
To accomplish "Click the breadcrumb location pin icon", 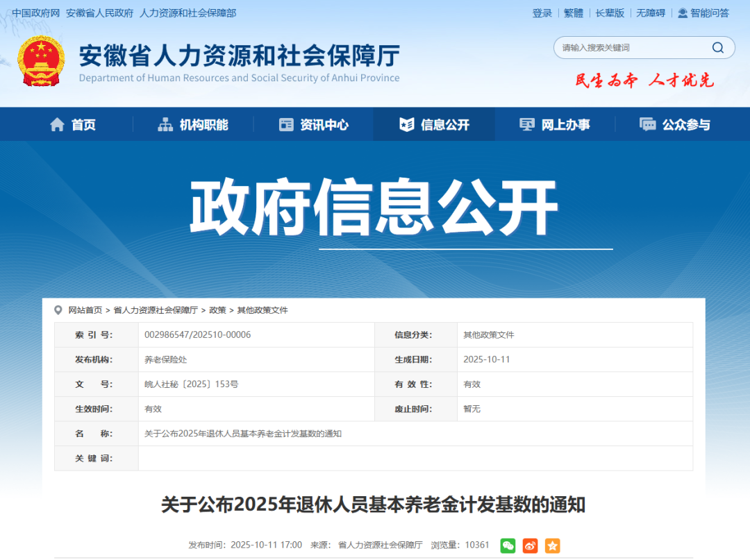I will (x=58, y=310).
